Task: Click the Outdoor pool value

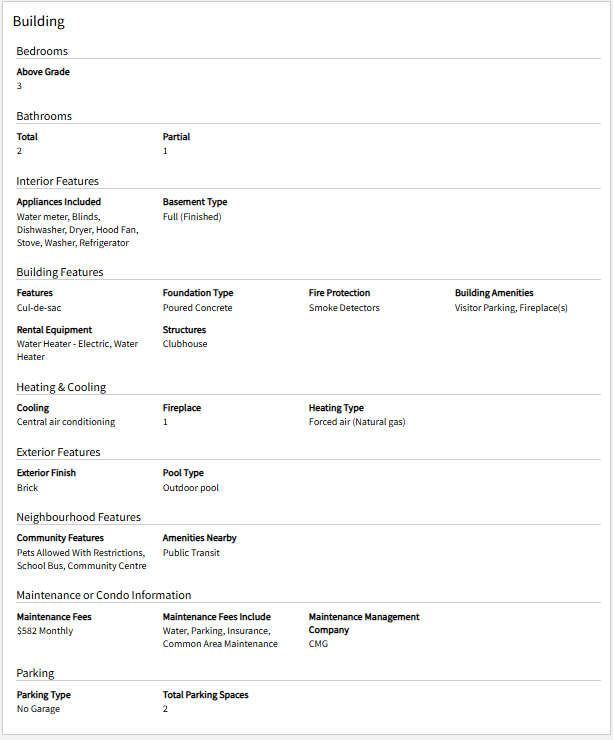Action: click(x=191, y=488)
